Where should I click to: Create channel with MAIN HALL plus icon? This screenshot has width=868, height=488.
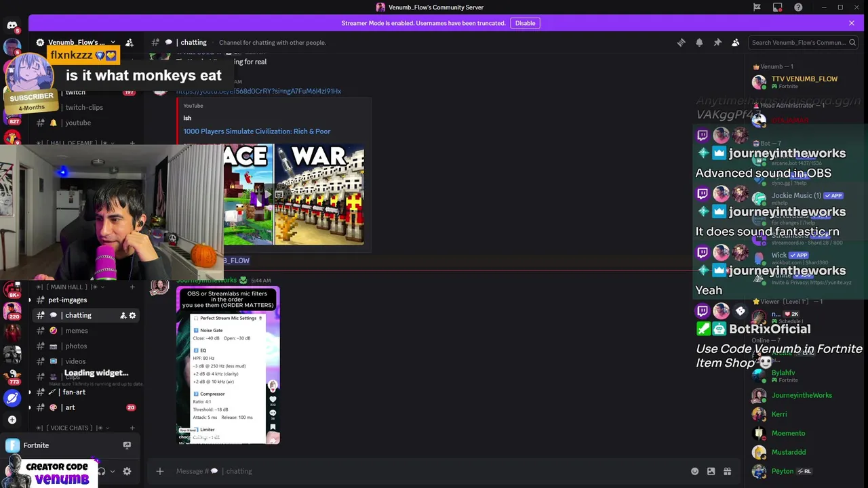[132, 287]
